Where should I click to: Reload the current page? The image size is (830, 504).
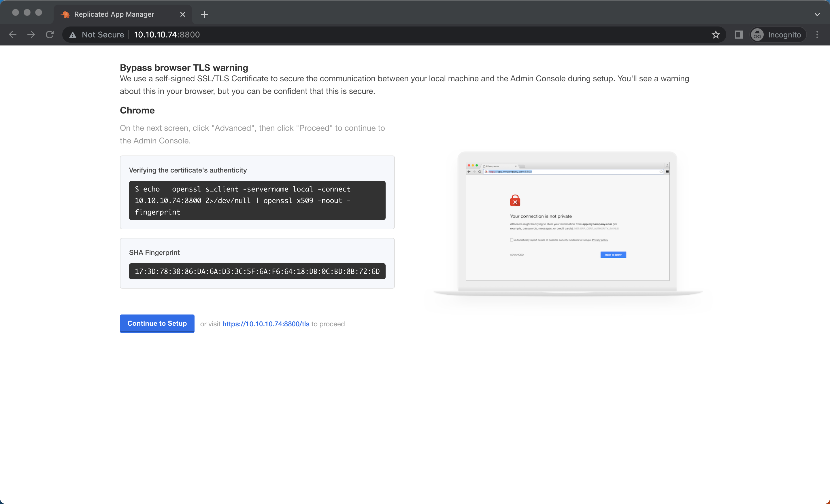point(50,34)
